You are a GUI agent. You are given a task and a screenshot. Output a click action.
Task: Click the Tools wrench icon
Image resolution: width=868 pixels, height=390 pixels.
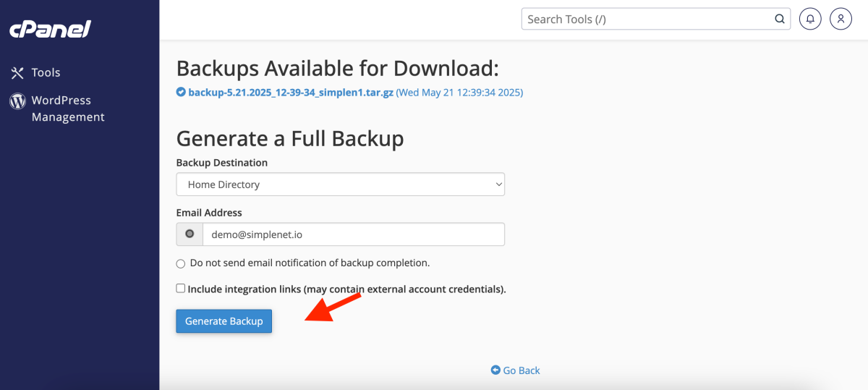click(17, 73)
